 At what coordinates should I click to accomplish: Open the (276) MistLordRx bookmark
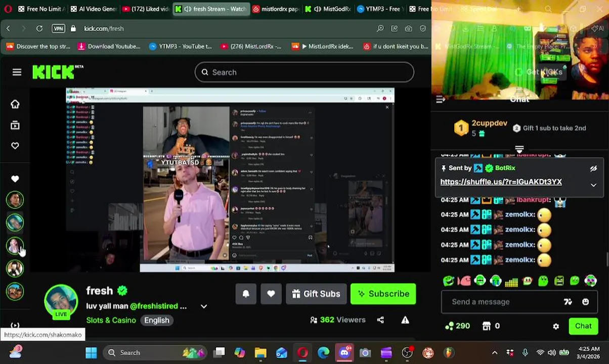coord(251,47)
